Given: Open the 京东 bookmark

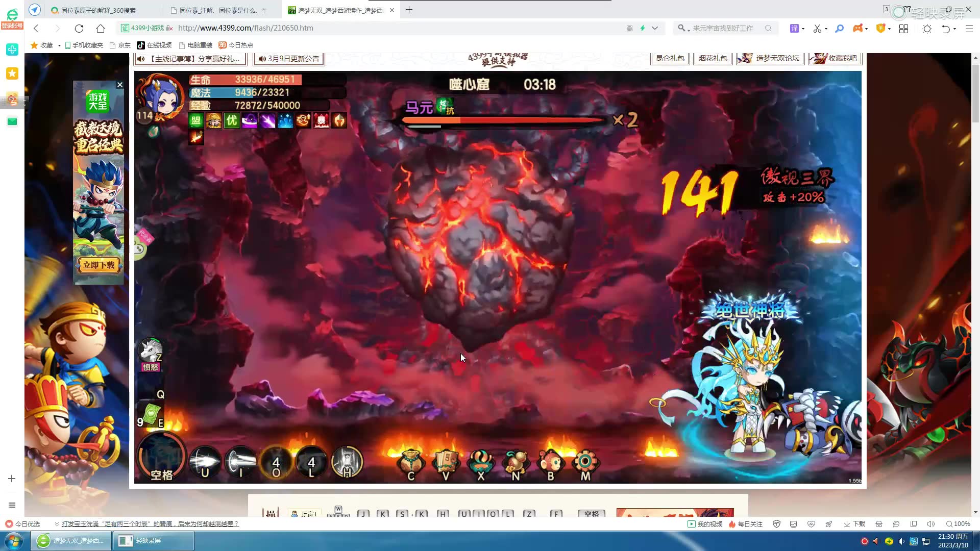Looking at the screenshot, I should pyautogui.click(x=120, y=45).
